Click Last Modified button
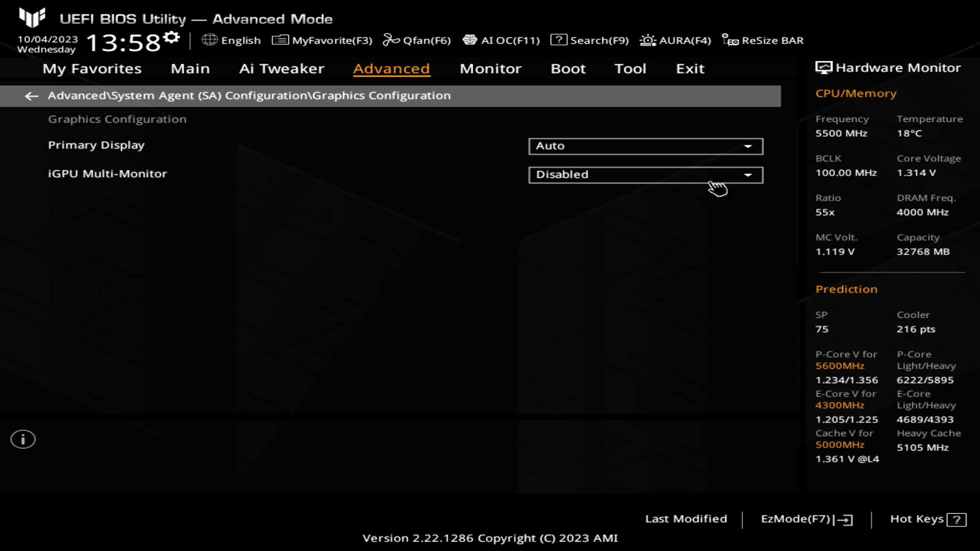This screenshot has height=551, width=980. click(x=686, y=519)
